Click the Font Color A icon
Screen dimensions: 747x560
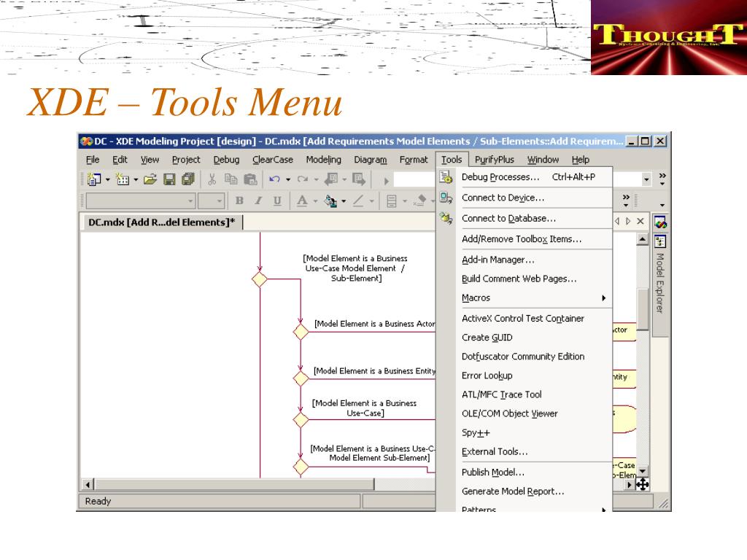tap(302, 201)
